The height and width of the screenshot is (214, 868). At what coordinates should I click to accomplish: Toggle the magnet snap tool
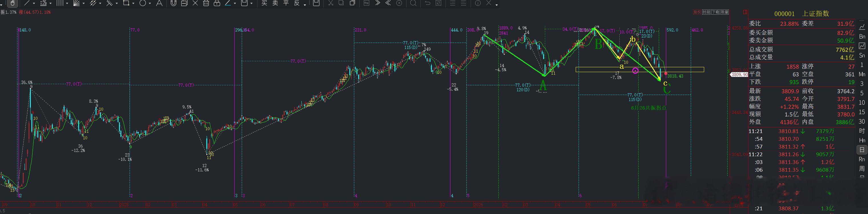click(x=174, y=3)
